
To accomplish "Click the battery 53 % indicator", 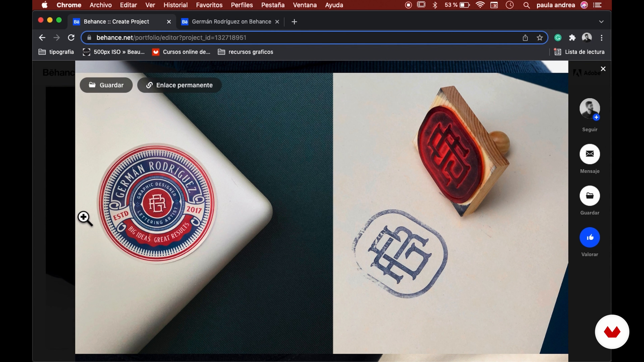I will coord(457,5).
